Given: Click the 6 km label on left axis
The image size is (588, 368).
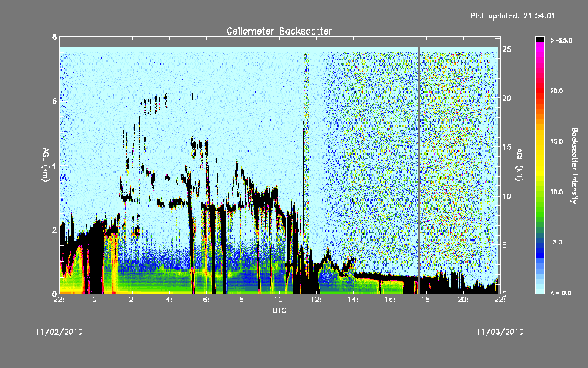Looking at the screenshot, I should point(54,101).
